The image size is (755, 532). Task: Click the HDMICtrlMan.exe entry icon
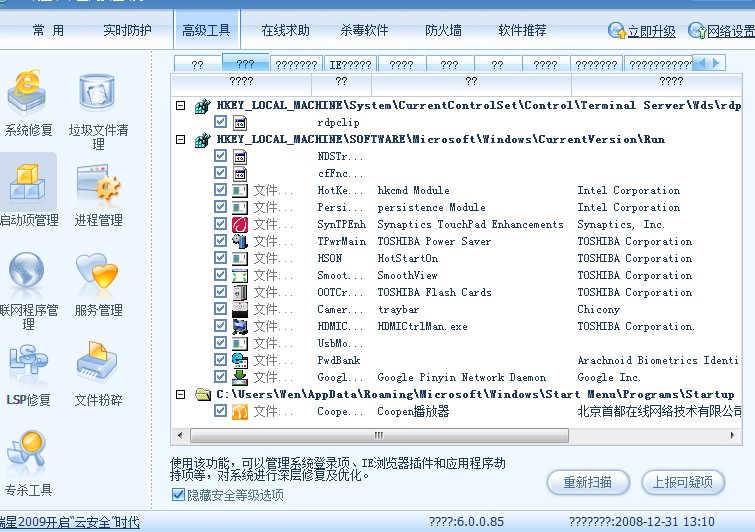240,326
